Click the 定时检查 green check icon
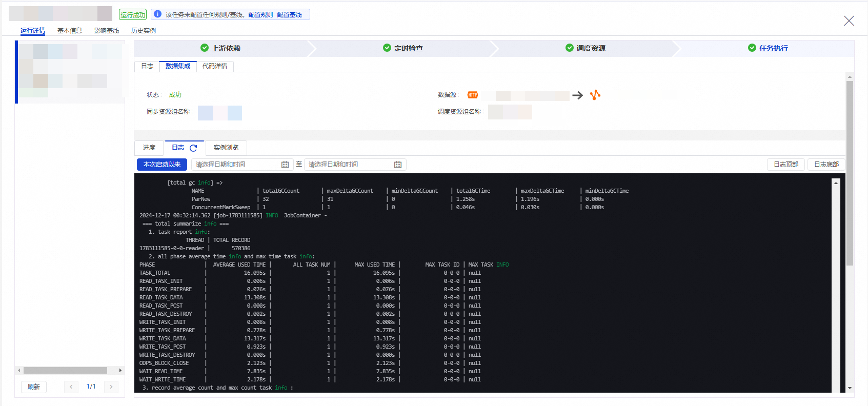The image size is (868, 406). point(387,48)
